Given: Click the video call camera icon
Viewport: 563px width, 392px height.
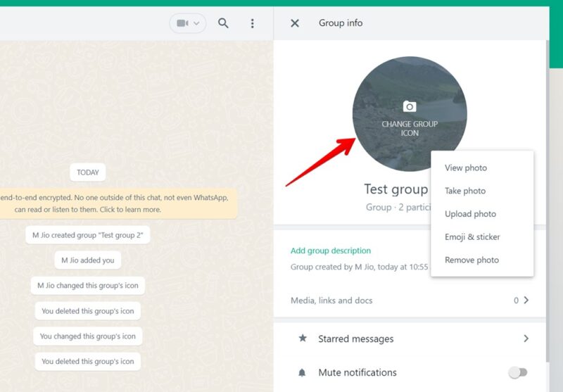Looking at the screenshot, I should 182,23.
